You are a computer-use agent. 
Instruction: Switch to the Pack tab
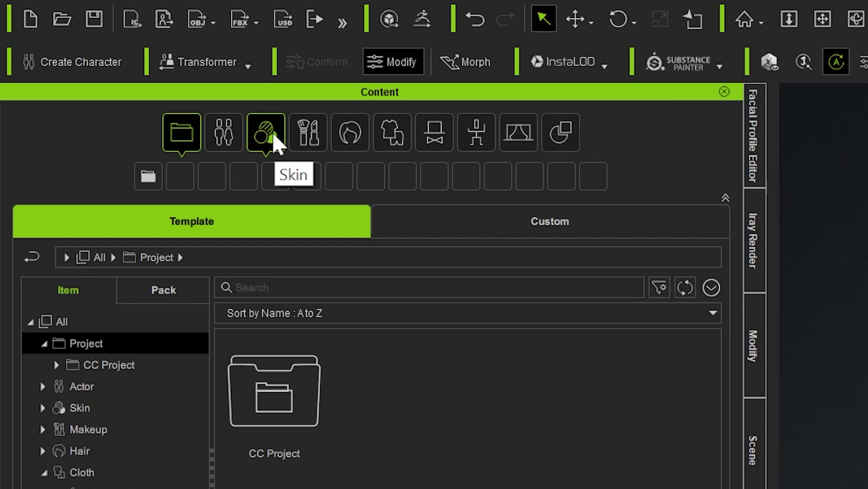click(163, 290)
